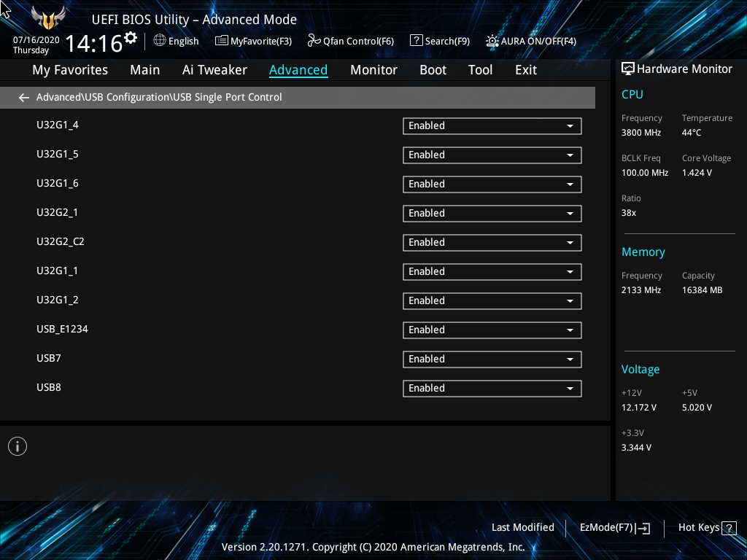
Task: Switch to My Favorites tab
Action: click(x=70, y=70)
